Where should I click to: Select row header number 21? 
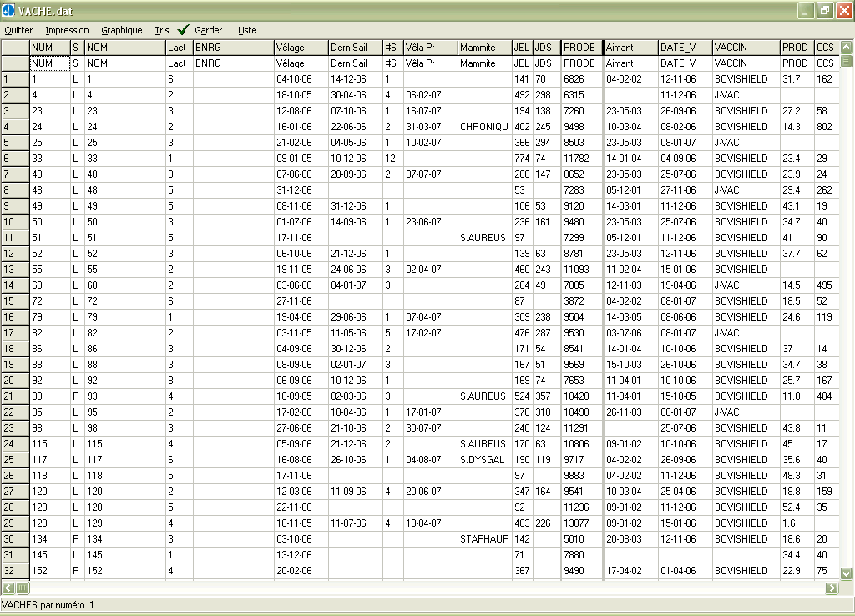(15, 396)
